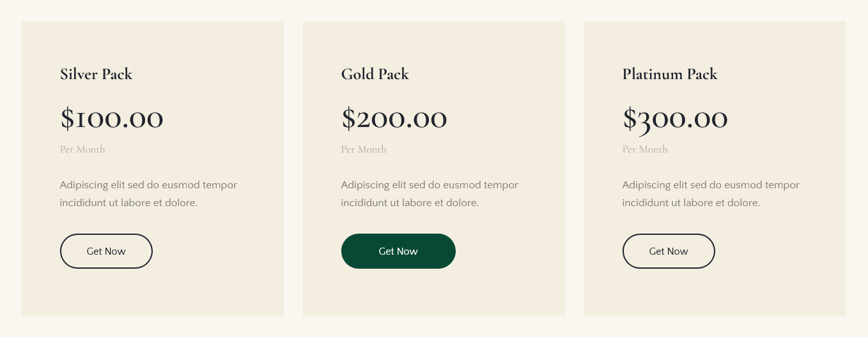Click the green Gold Pack Get Now button

click(x=398, y=251)
